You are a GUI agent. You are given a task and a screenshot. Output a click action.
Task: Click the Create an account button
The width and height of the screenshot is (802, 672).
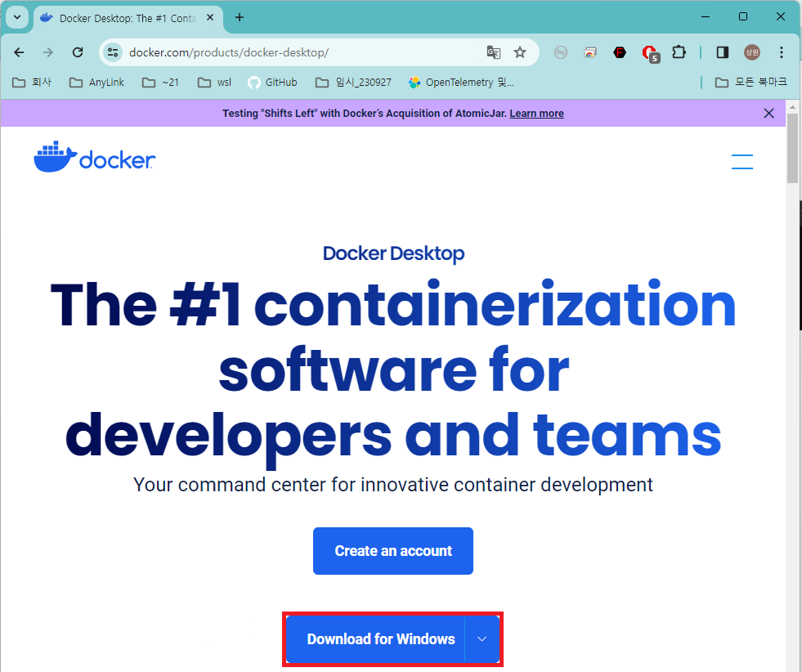[392, 551]
